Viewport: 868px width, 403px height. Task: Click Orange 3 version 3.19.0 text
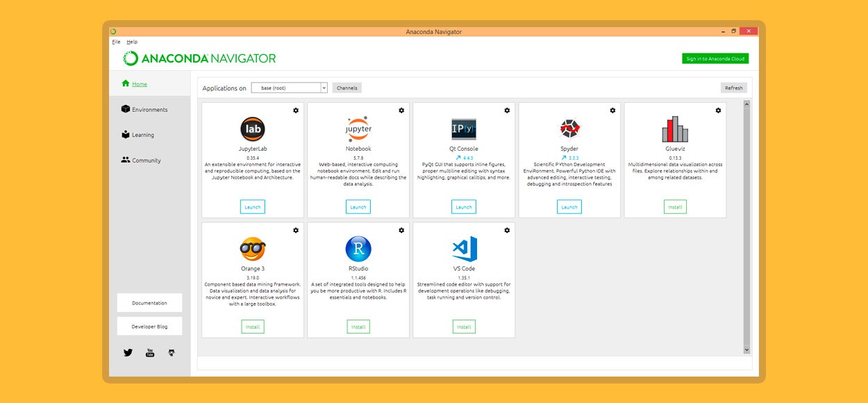(x=253, y=277)
